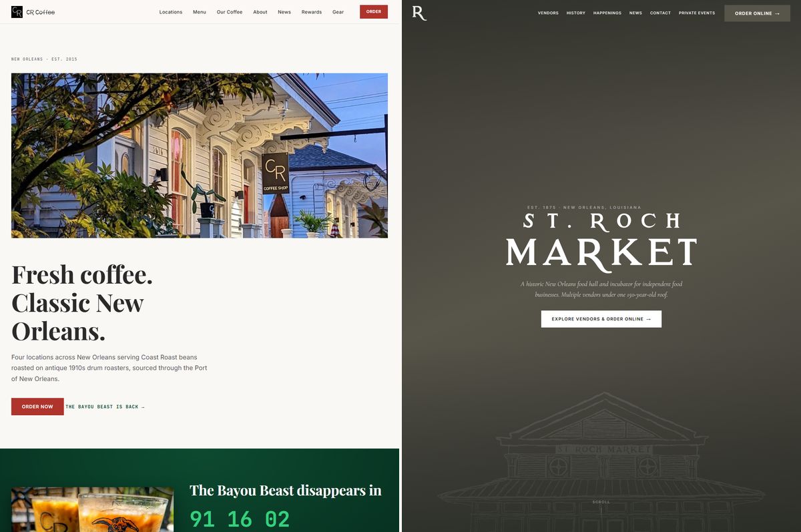Open Locations in CR Coffee nav
The width and height of the screenshot is (801, 532).
(x=171, y=12)
